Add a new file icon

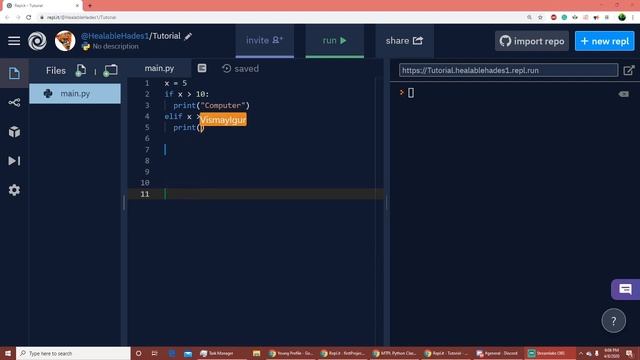80,71
